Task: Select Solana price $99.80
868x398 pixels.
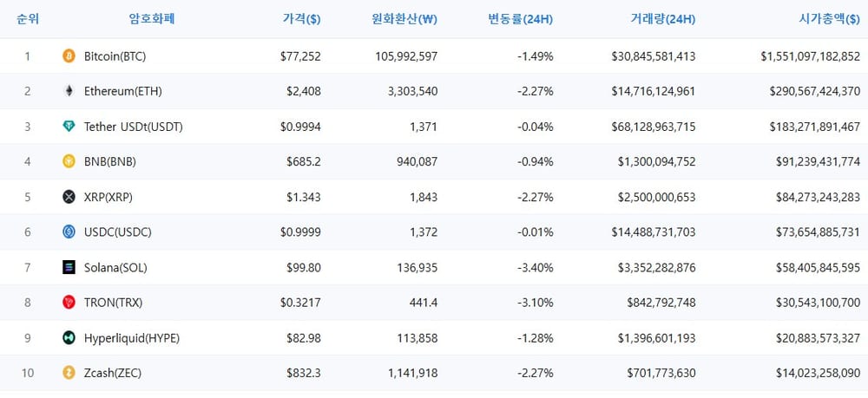Action: (x=303, y=268)
